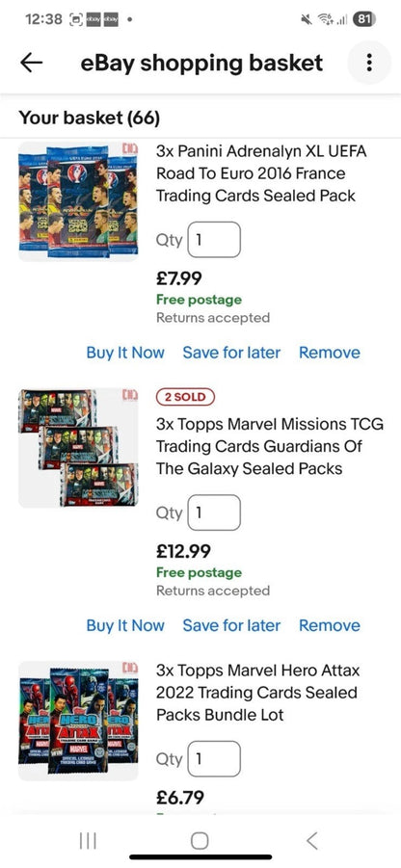The height and width of the screenshot is (868, 401).
Task: Save Panini Adrenalyn item for later
Action: [231, 353]
